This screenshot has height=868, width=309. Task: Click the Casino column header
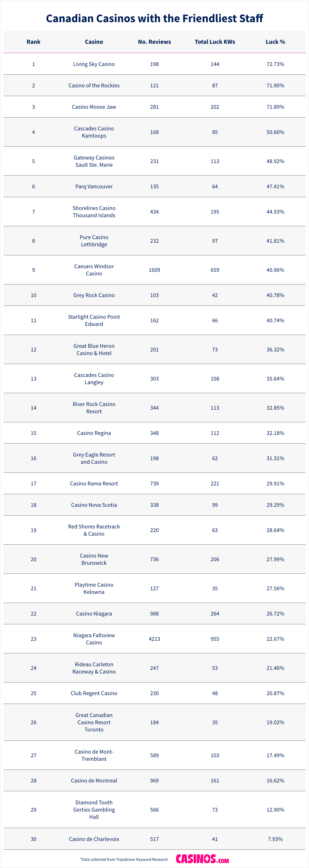pyautogui.click(x=94, y=42)
